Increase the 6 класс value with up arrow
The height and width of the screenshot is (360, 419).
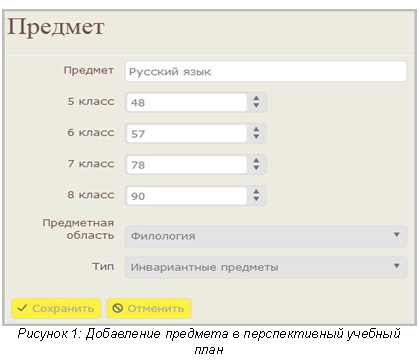click(256, 129)
